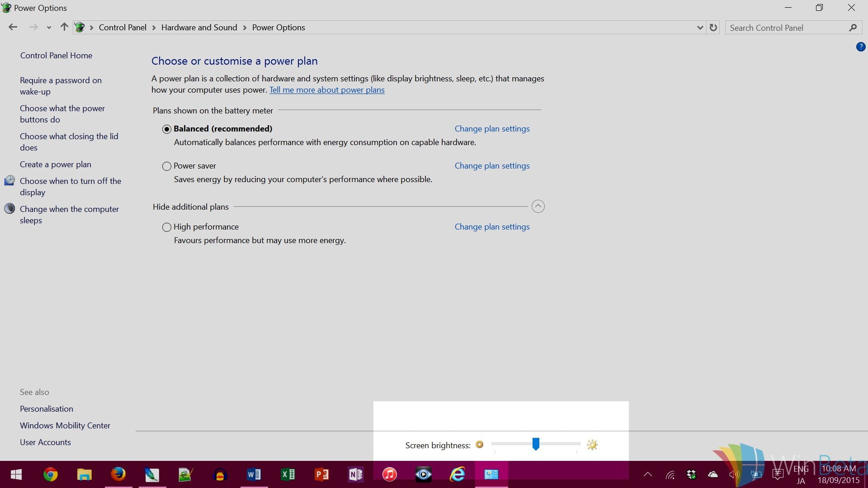The image size is (868, 488).
Task: Go back with the back arrow
Action: click(13, 28)
